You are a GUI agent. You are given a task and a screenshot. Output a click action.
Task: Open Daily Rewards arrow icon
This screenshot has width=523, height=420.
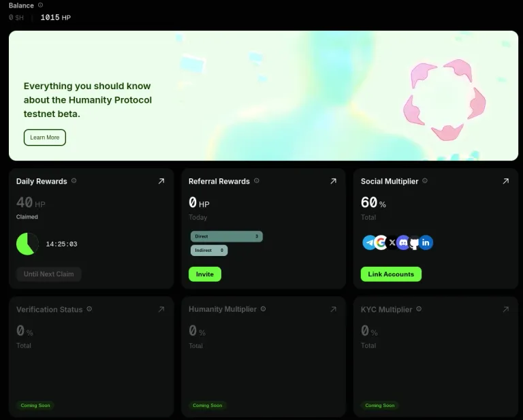[161, 181]
